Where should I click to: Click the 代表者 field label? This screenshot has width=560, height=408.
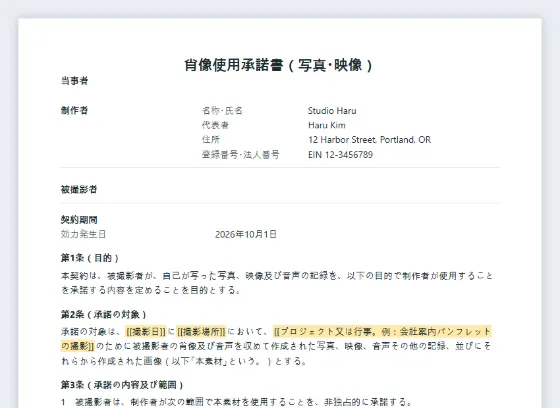click(x=215, y=125)
